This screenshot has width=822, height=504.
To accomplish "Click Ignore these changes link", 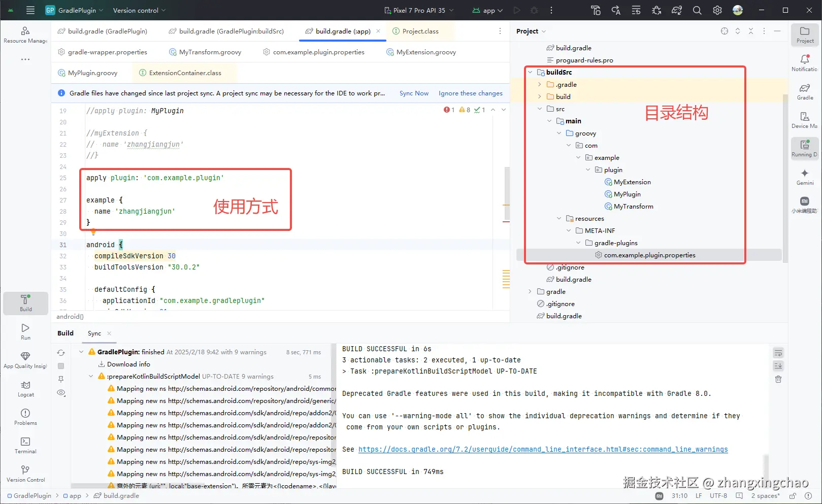I will (471, 93).
